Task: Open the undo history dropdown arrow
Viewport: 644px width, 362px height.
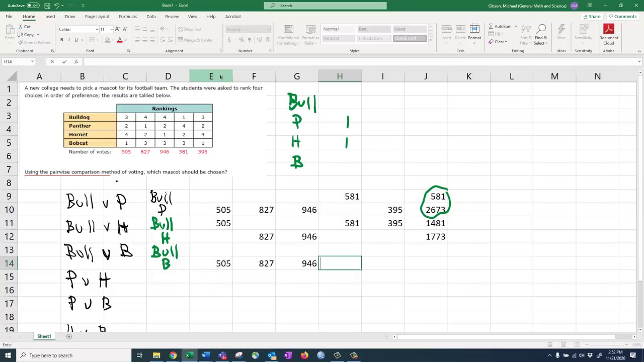Action: click(x=63, y=6)
